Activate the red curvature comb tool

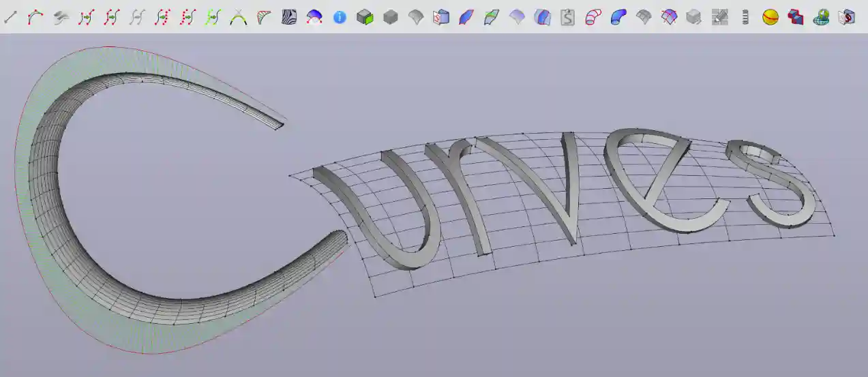pyautogui.click(x=263, y=17)
